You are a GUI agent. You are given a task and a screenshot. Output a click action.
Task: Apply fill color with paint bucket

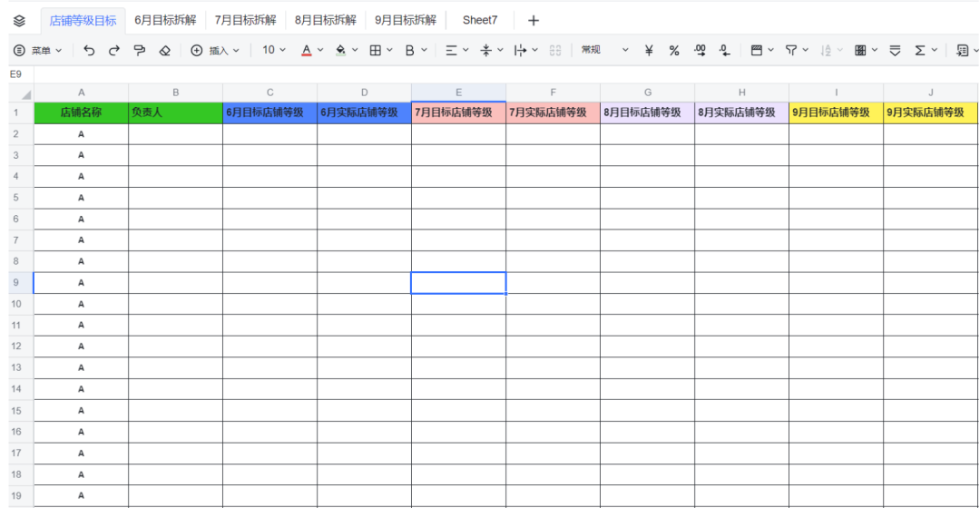(x=340, y=51)
